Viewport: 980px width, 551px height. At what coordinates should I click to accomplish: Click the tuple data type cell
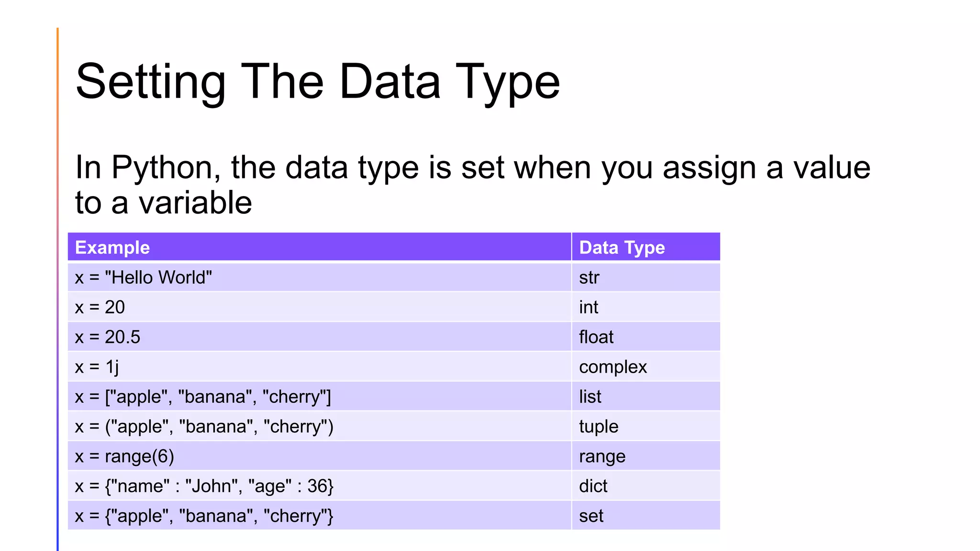pos(646,426)
